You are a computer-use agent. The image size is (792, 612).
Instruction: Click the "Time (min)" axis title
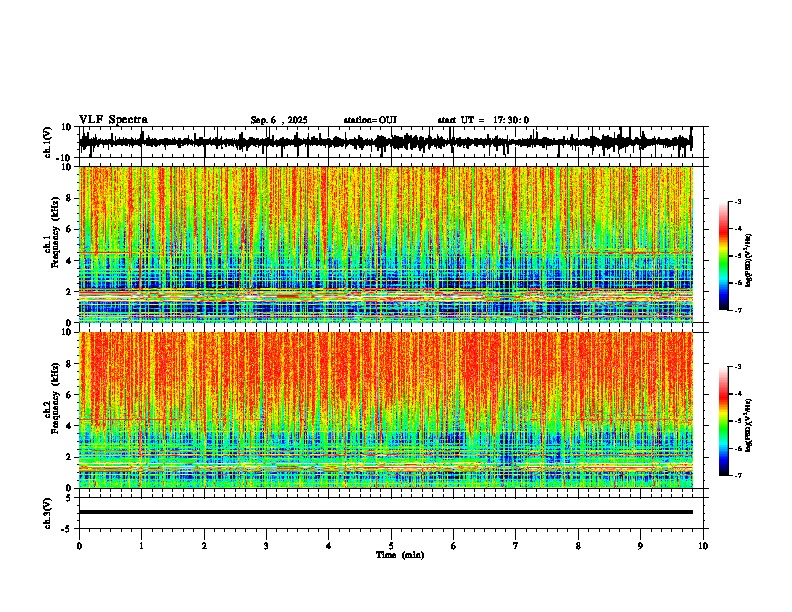(400, 555)
